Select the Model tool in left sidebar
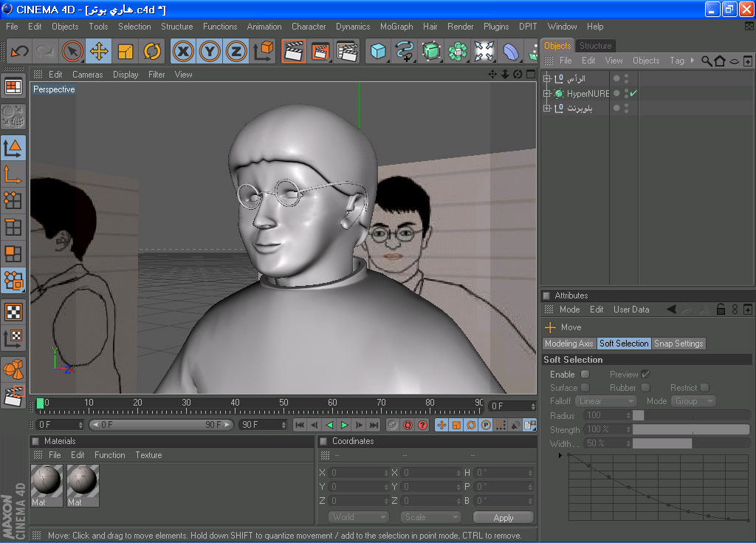 pyautogui.click(x=13, y=148)
